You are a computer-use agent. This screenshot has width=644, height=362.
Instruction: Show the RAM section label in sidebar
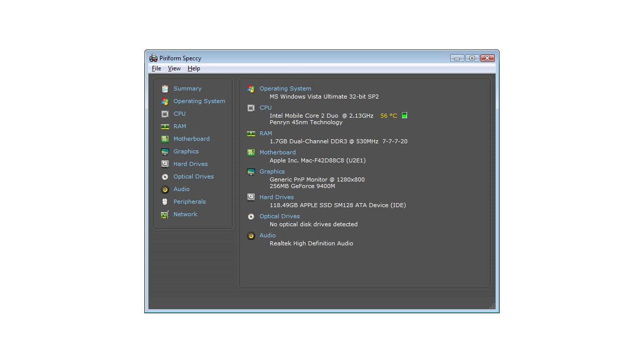pyautogui.click(x=180, y=126)
